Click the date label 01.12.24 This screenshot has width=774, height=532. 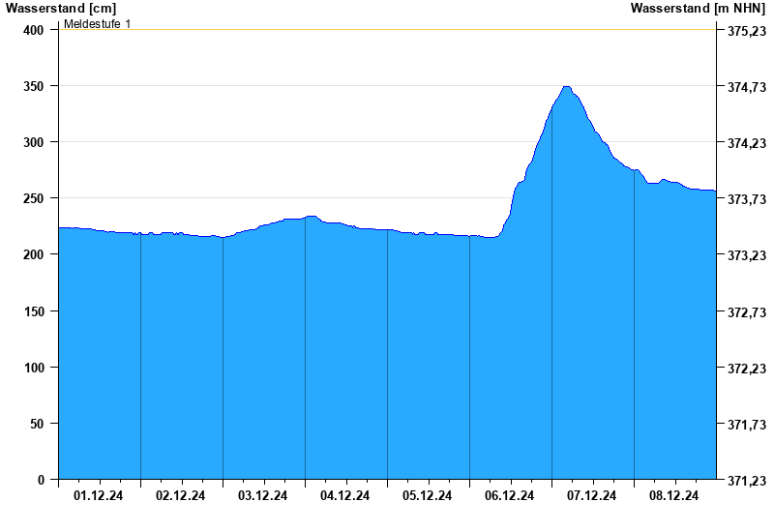click(x=99, y=496)
